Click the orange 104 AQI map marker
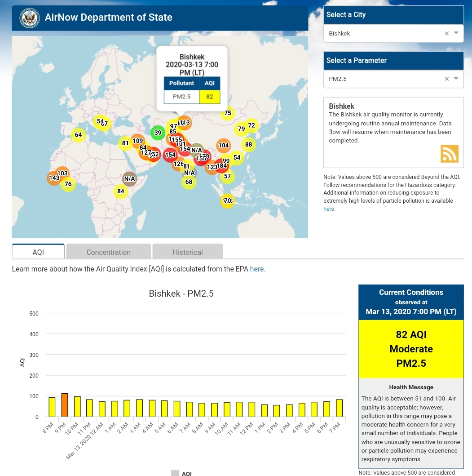The width and height of the screenshot is (472, 476). 224,145
